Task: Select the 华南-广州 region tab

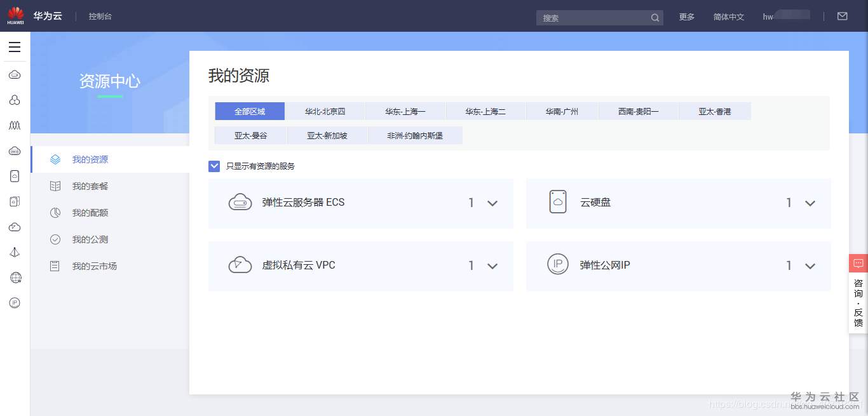Action: coord(562,111)
